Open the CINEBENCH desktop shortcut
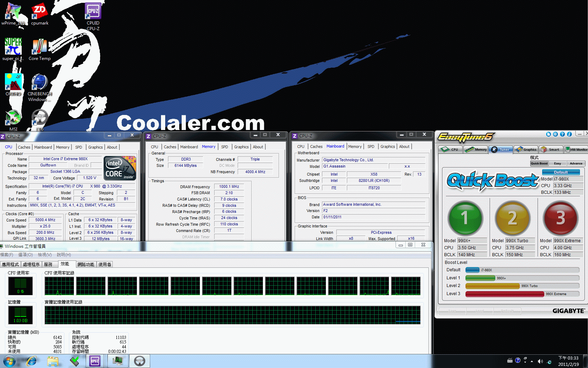The width and height of the screenshot is (588, 368). (40, 87)
